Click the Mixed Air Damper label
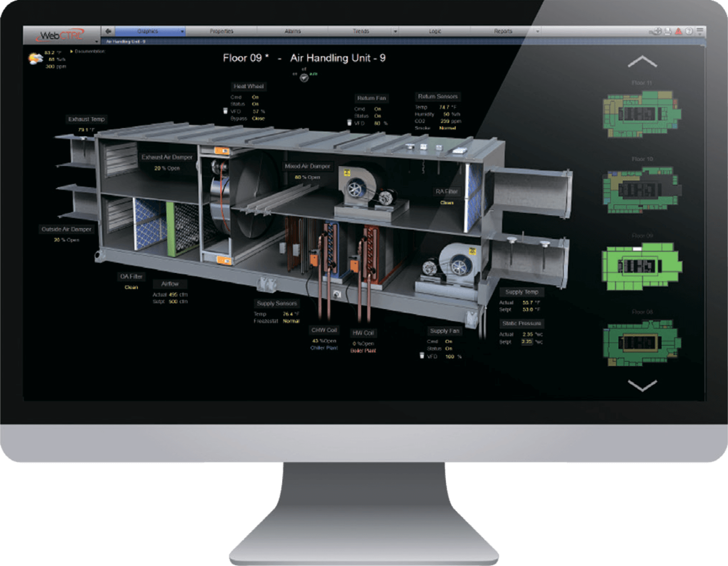Viewport: 728px width, 566px height. pos(308,166)
